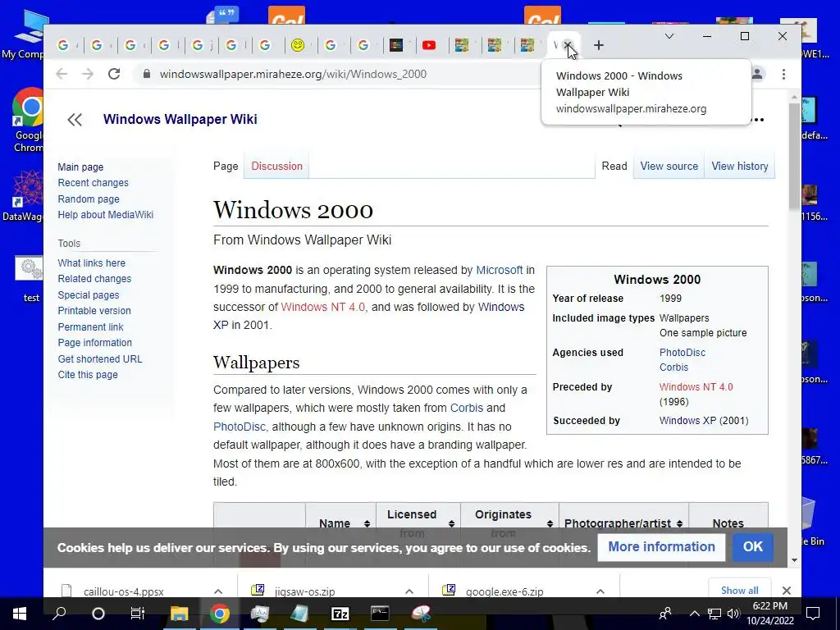Screen dimensions: 840x630
Task: Open Task View on taskbar
Action: 138,614
